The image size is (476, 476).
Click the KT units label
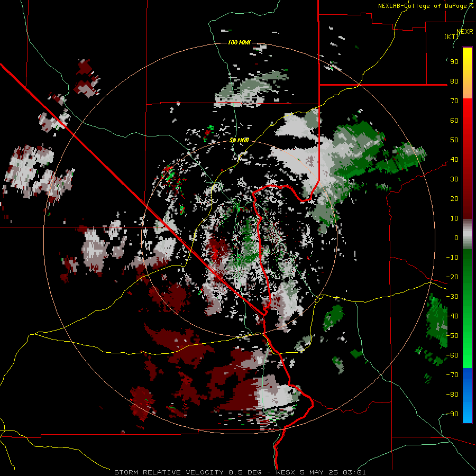(x=452, y=36)
